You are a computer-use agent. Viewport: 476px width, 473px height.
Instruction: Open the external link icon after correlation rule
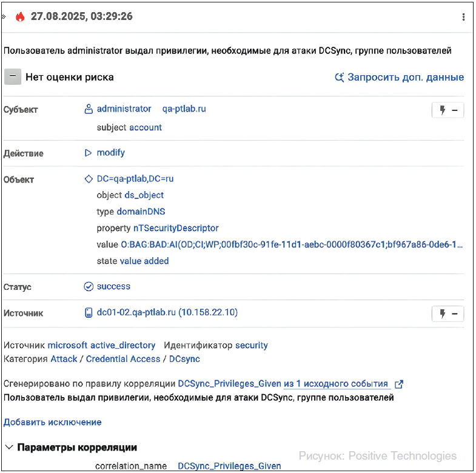tap(398, 384)
